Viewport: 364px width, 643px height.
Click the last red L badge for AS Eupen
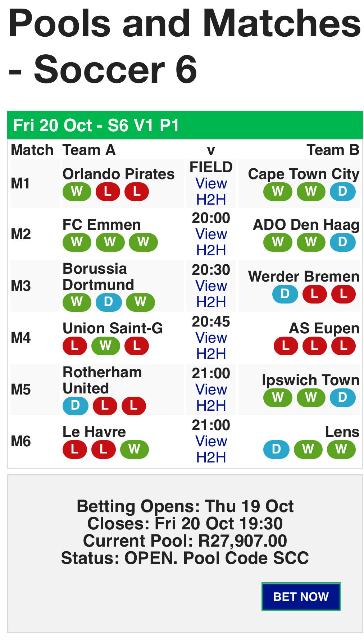344,346
